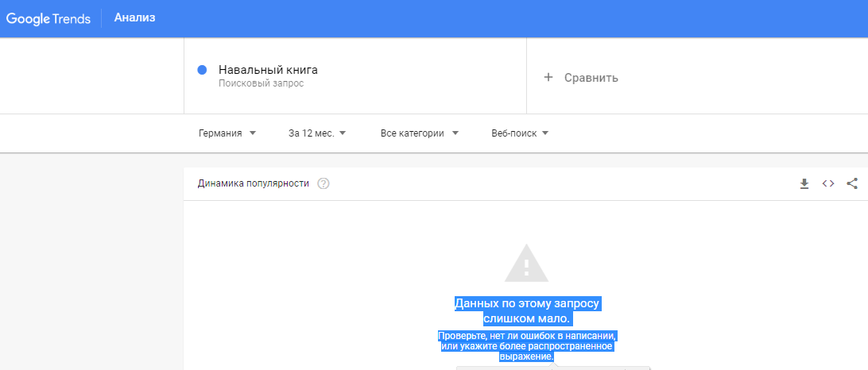
Task: Open the Веб-поиск search type dropdown
Action: point(520,133)
